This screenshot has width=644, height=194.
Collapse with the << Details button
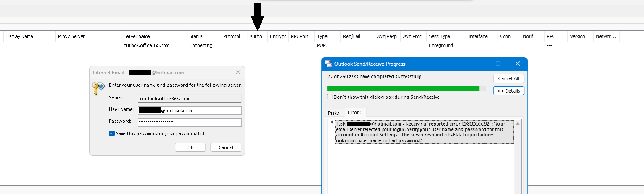pos(509,91)
